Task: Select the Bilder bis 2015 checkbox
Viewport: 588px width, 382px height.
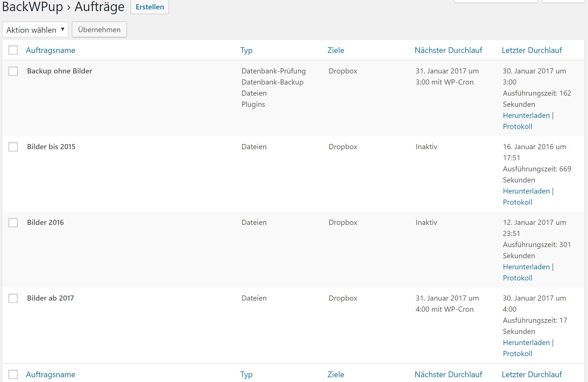Action: click(13, 147)
